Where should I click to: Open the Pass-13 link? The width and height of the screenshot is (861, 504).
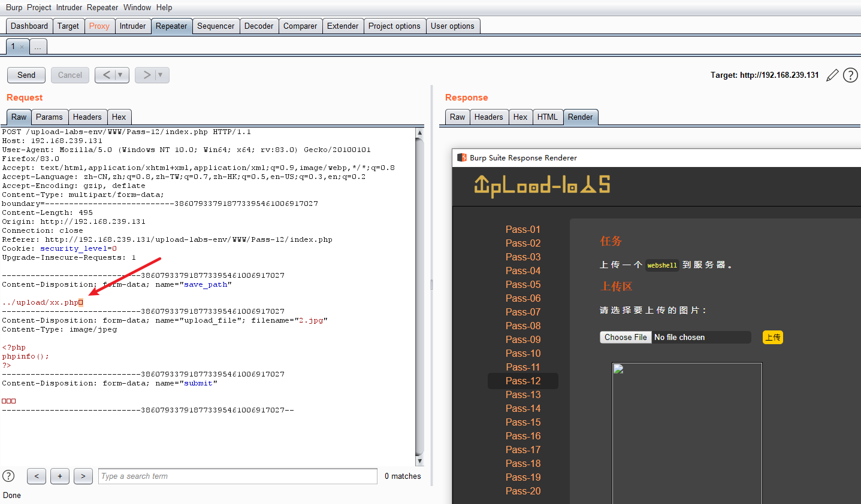coord(523,394)
